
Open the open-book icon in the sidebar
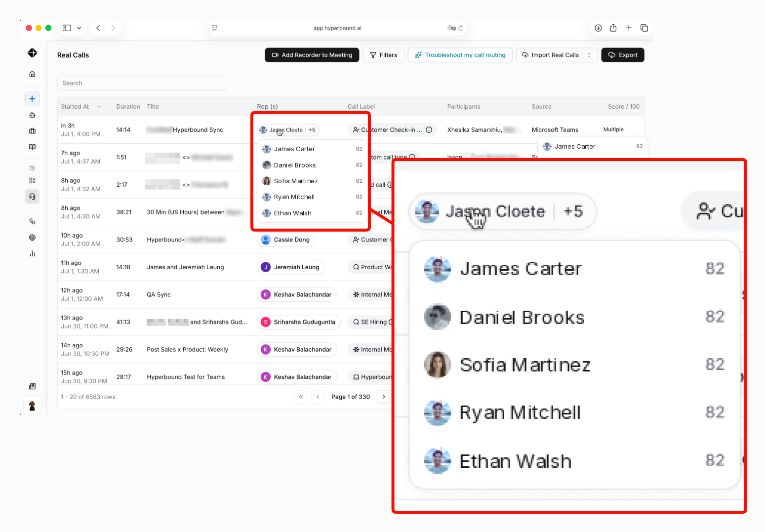click(32, 147)
